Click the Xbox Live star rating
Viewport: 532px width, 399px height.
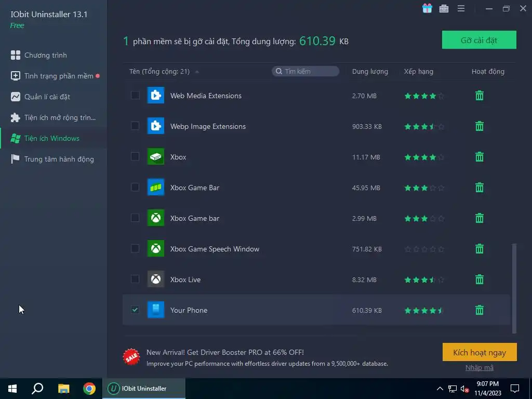point(424,280)
